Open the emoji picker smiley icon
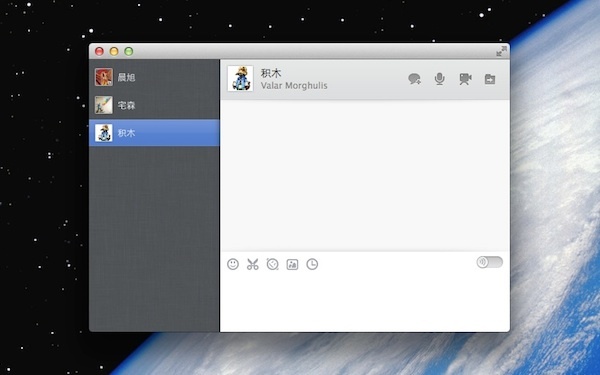The image size is (600, 375). click(x=233, y=264)
